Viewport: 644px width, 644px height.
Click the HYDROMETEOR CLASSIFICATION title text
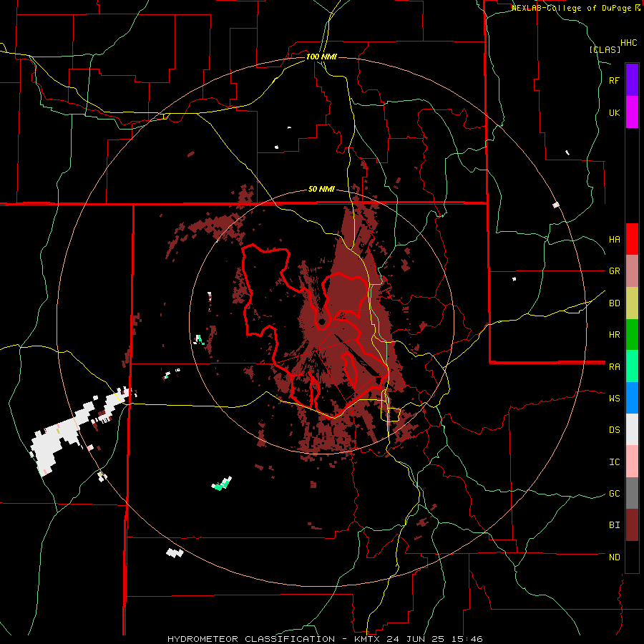point(251,639)
